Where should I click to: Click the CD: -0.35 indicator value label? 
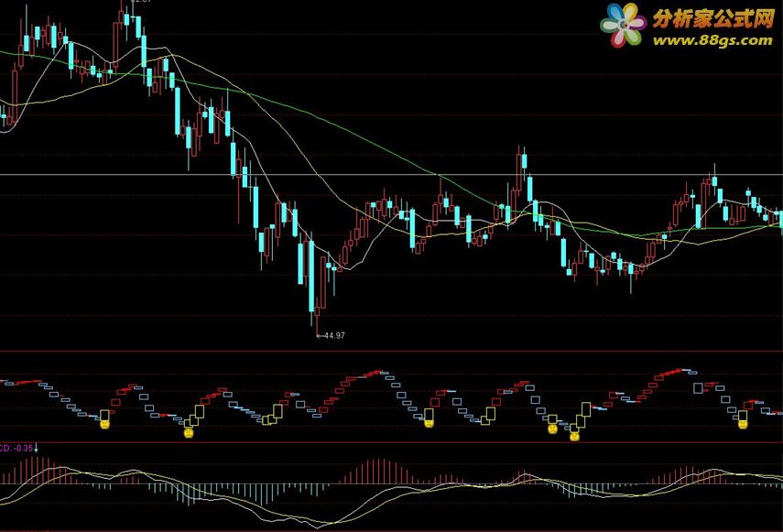coord(16,448)
